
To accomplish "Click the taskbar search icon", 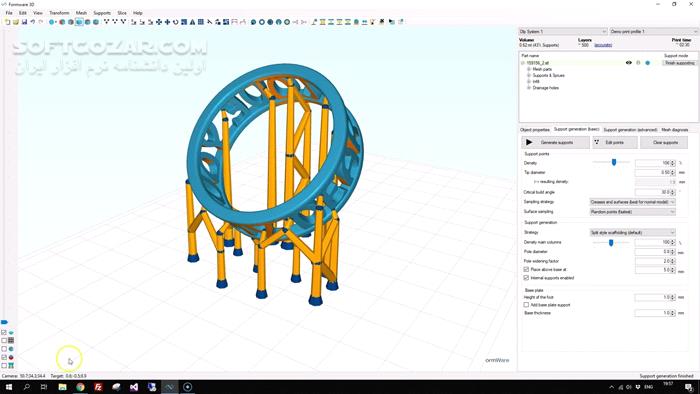I will tap(26, 387).
